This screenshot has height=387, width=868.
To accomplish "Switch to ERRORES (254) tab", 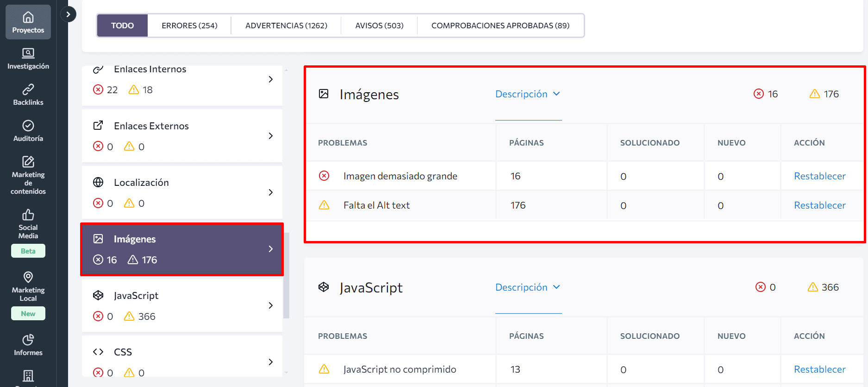I will click(189, 25).
